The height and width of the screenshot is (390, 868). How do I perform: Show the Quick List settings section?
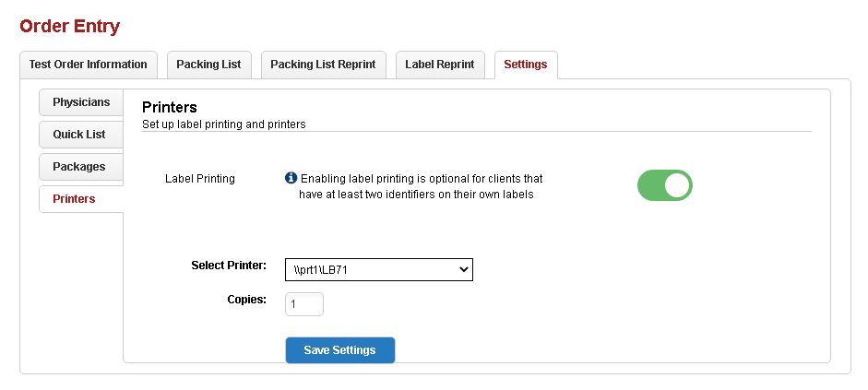point(79,135)
